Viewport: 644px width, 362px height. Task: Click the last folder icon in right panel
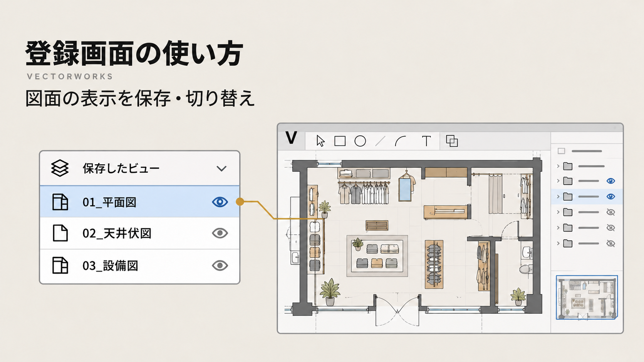[x=568, y=244]
